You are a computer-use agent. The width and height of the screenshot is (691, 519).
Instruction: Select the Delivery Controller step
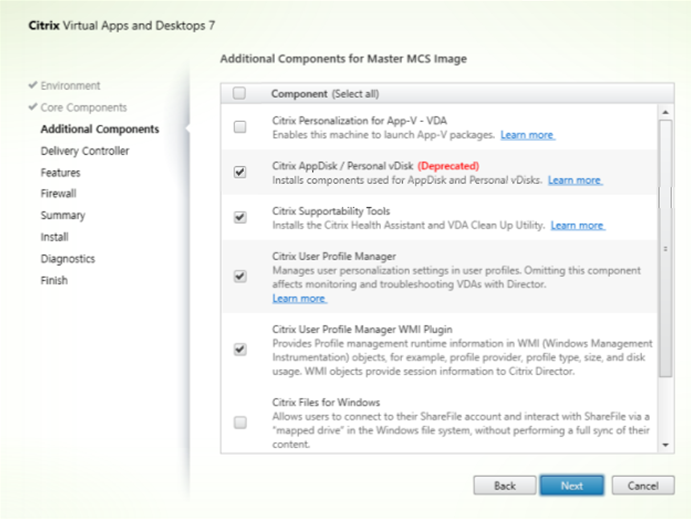pos(85,151)
